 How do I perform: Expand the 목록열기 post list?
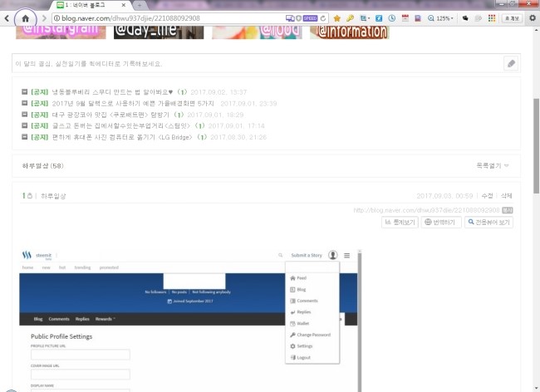click(493, 166)
